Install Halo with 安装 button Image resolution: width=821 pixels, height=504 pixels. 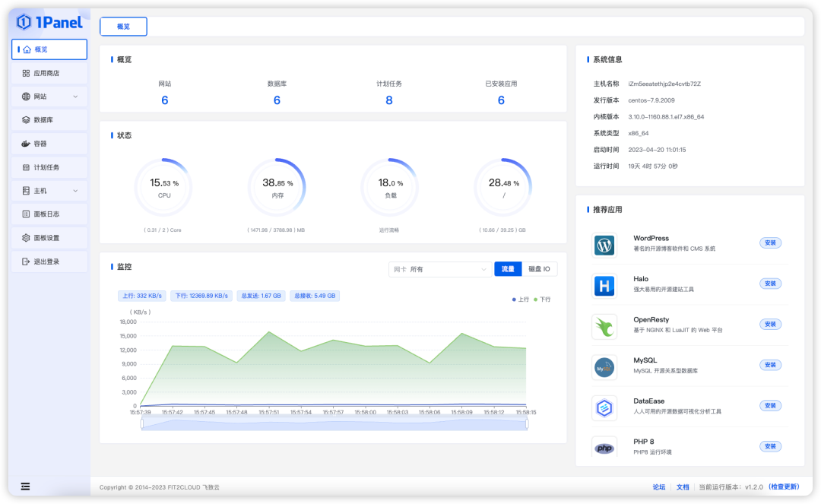770,284
